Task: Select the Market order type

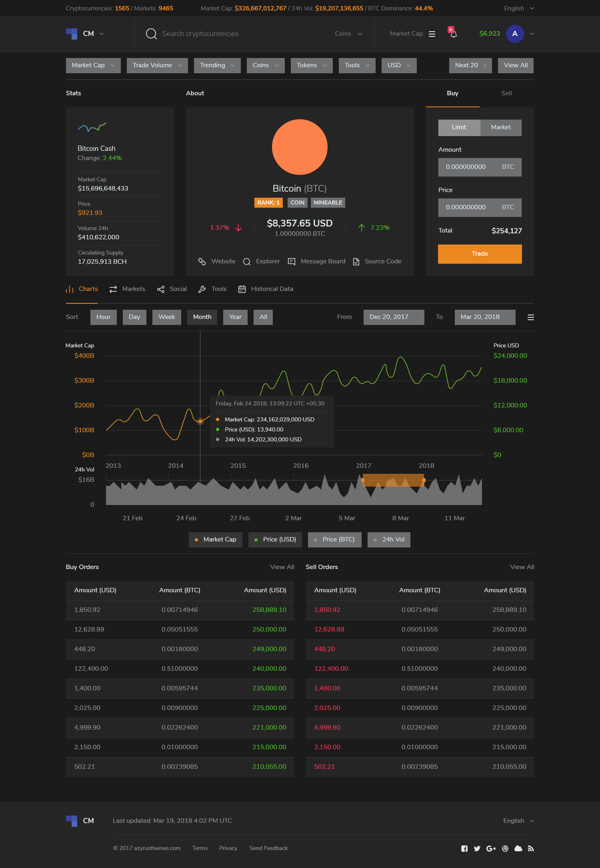Action: point(501,128)
